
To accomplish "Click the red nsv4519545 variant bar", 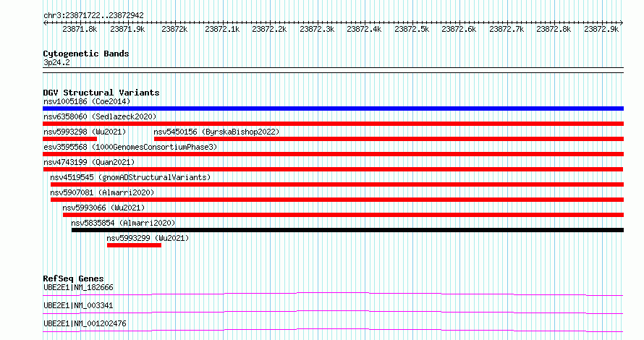I will coord(337,184).
